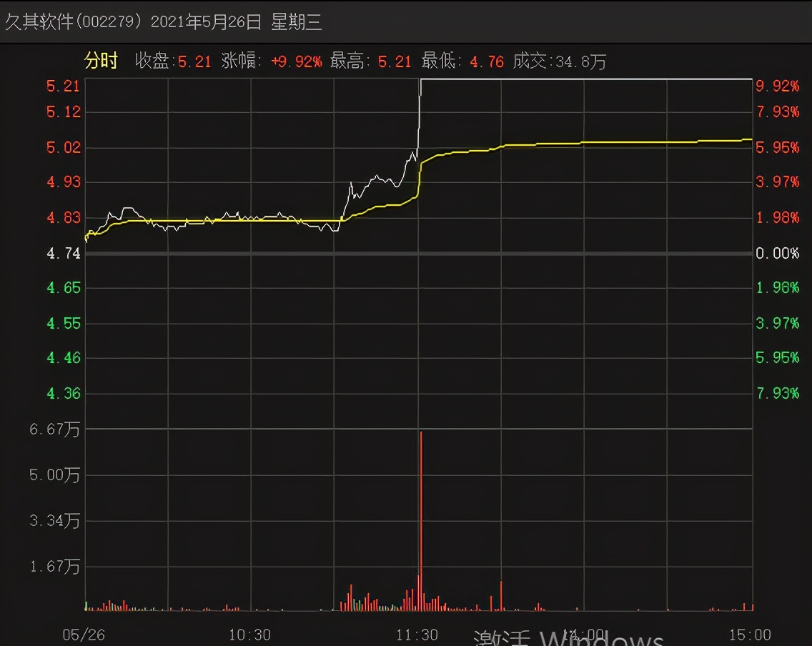The image size is (812, 646).
Task: Click the tallest red volume bar
Action: [x=421, y=522]
